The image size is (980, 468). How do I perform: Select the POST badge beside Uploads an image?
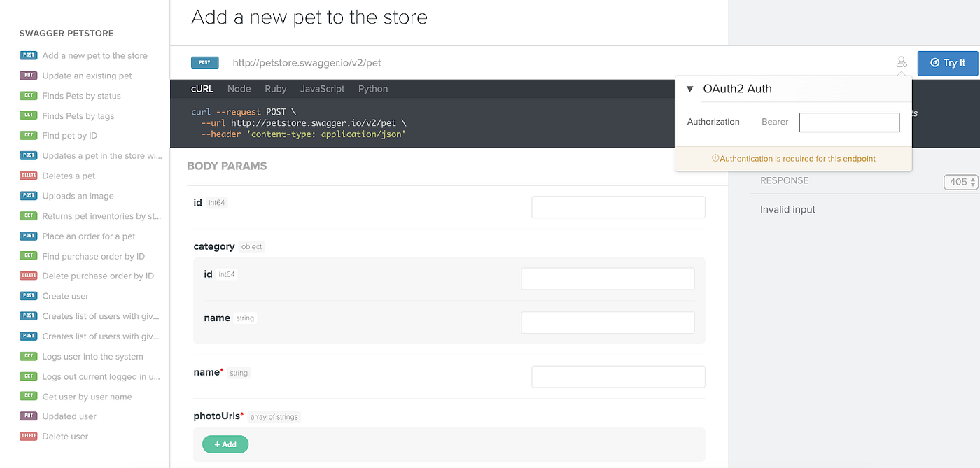coord(28,196)
